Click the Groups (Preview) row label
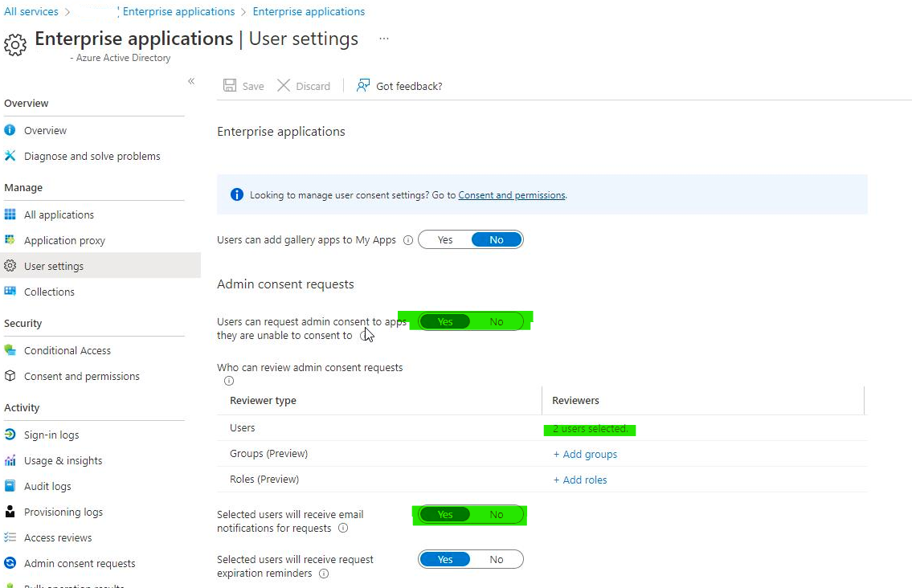912x588 pixels. pos(268,454)
